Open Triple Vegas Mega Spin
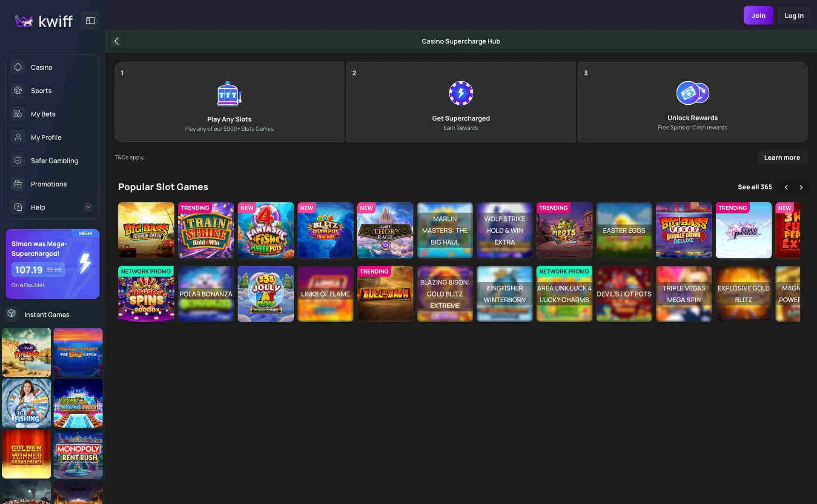This screenshot has width=817, height=504. tap(684, 294)
